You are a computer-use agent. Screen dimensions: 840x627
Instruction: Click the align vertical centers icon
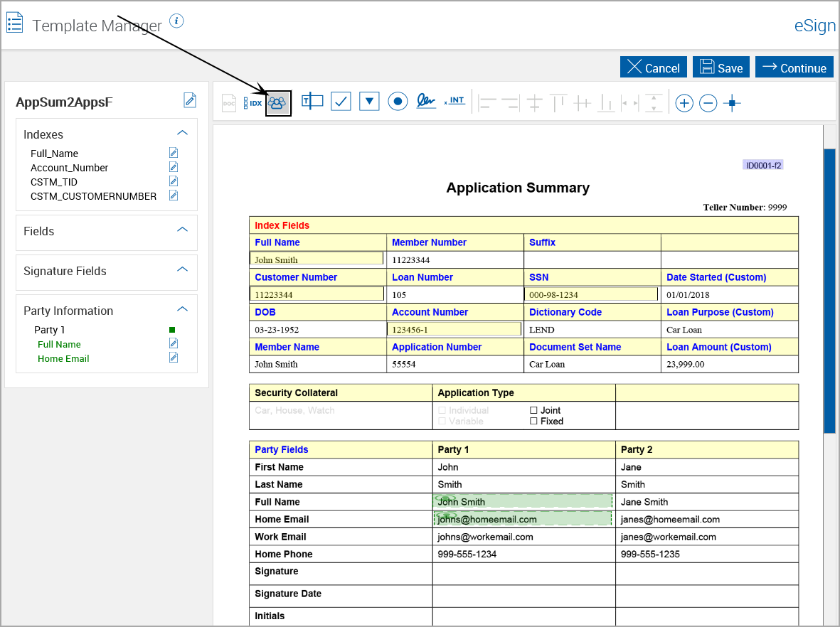pos(535,103)
